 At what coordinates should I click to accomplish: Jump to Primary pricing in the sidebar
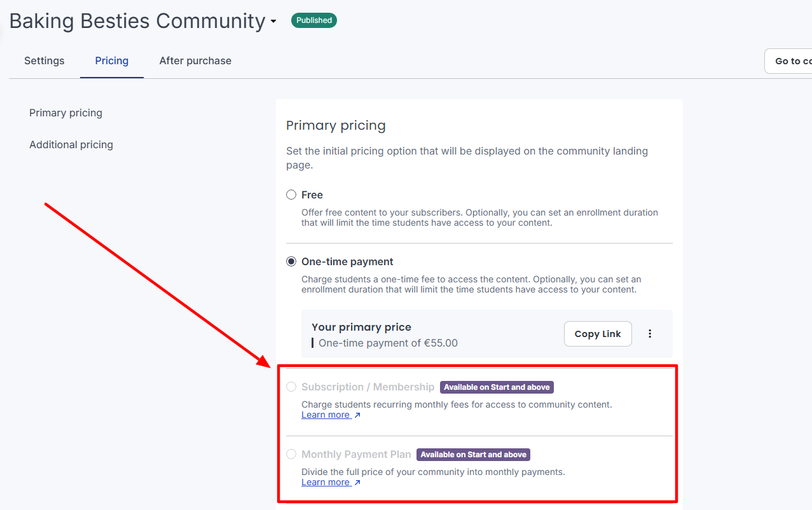pos(65,113)
